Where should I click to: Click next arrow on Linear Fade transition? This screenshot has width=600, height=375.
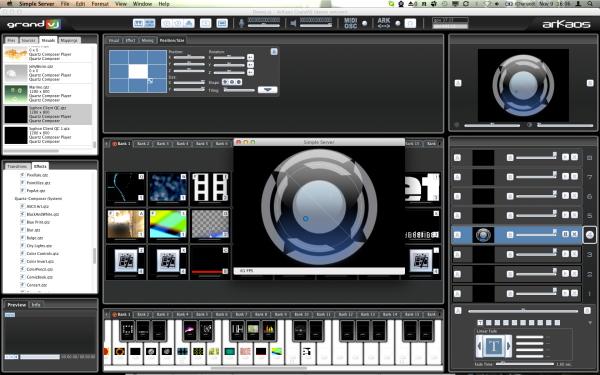[509, 346]
